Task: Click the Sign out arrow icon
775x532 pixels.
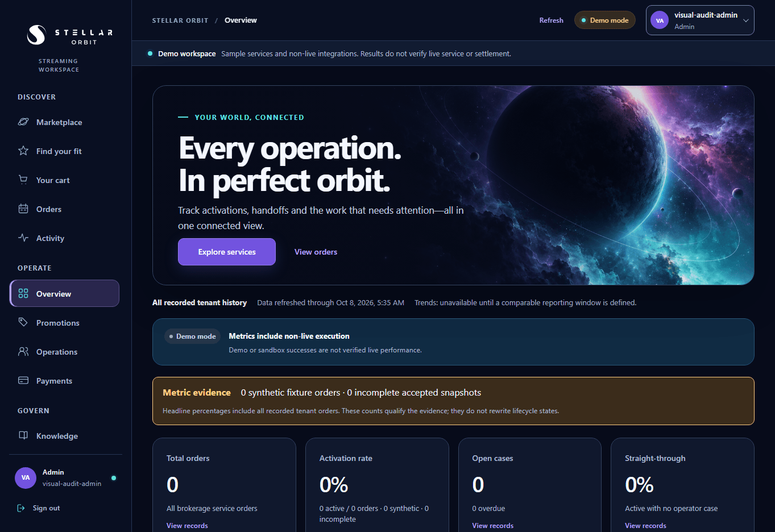Action: point(21,508)
